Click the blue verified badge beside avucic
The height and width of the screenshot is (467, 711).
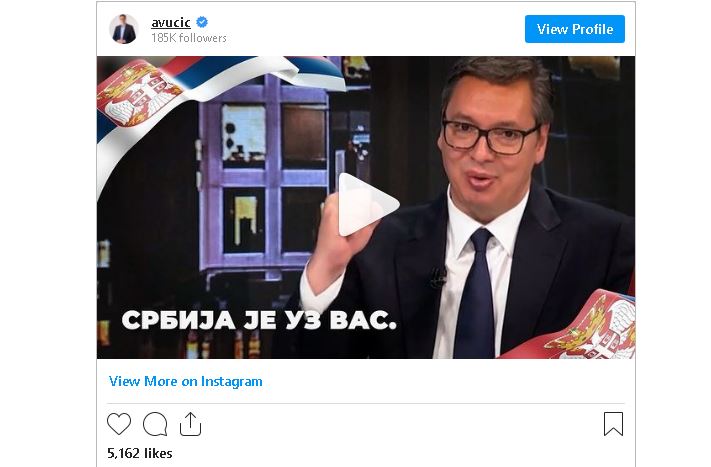click(x=202, y=22)
